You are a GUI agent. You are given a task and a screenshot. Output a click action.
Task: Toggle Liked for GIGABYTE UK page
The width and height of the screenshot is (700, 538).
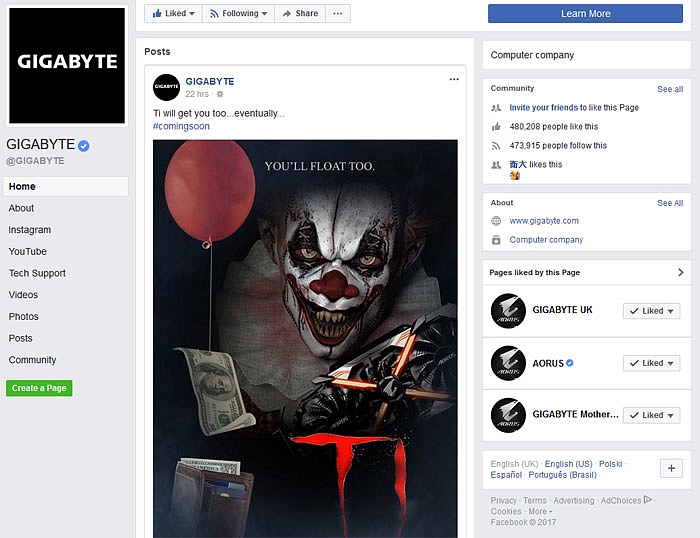(651, 311)
